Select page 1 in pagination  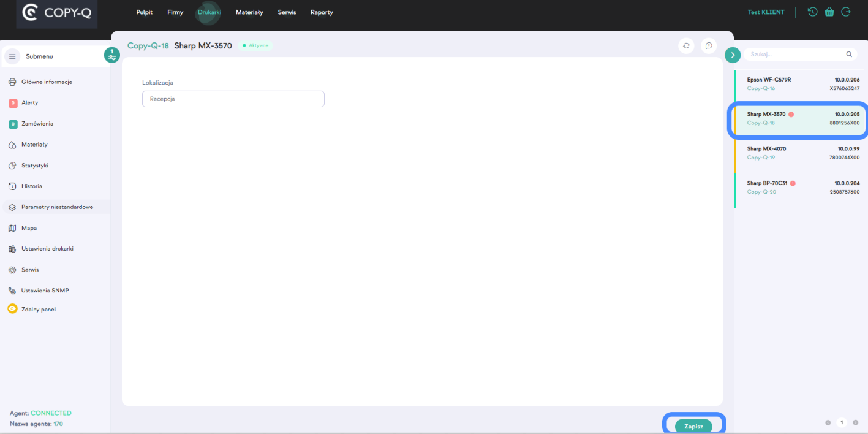[842, 422]
